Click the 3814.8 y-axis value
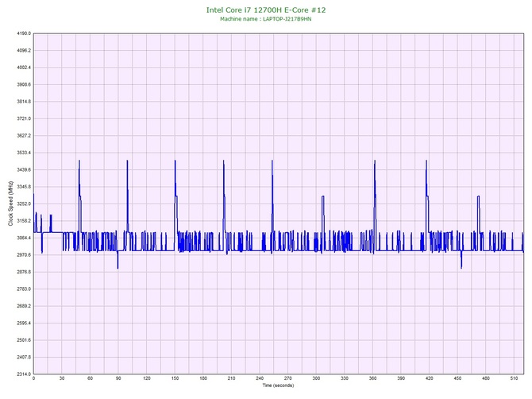The image size is (532, 399). pos(24,102)
